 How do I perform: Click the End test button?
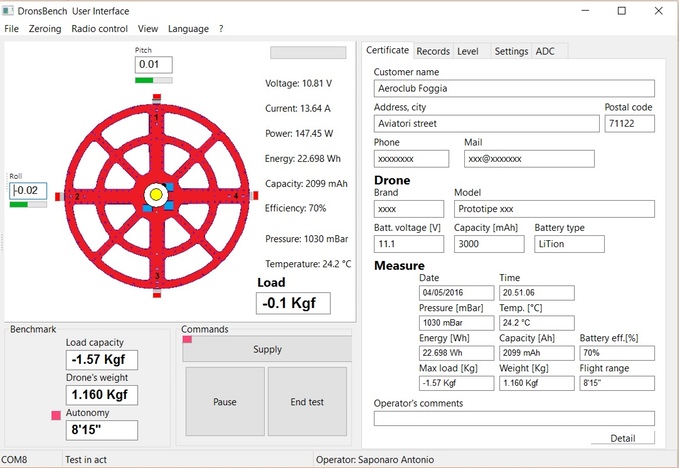(x=307, y=402)
